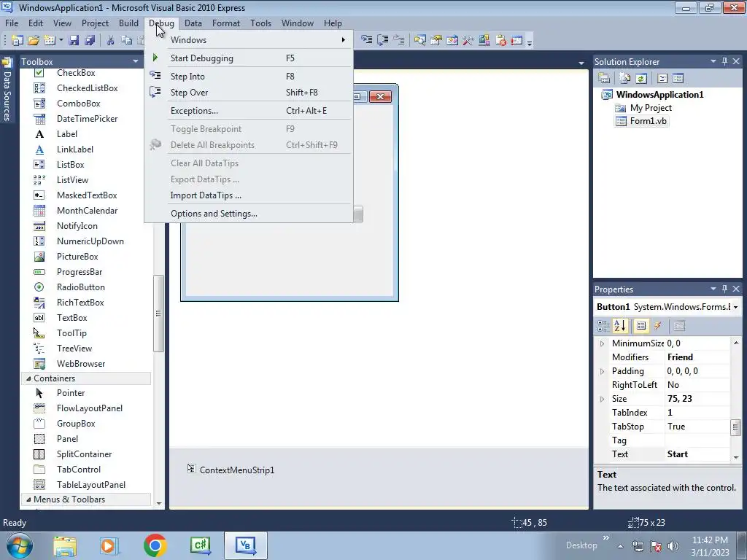Select the SplitContainer toolbox item
This screenshot has height=560, width=747.
click(86, 454)
